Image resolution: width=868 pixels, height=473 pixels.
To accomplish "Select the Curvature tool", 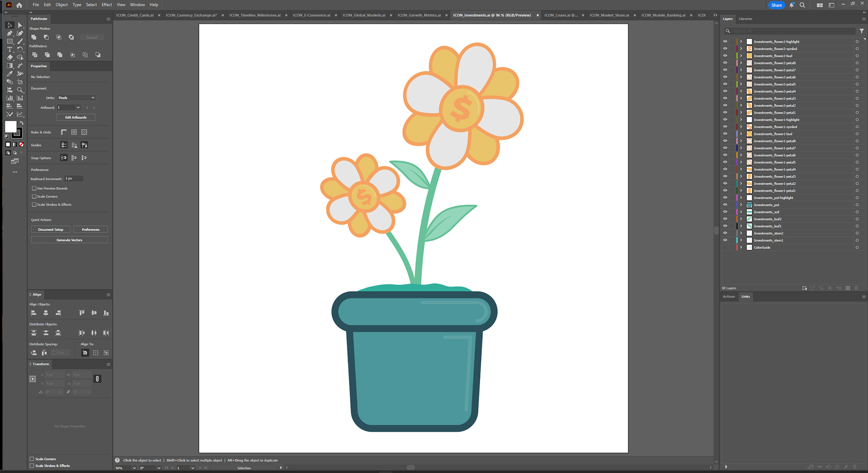I will tap(20, 33).
